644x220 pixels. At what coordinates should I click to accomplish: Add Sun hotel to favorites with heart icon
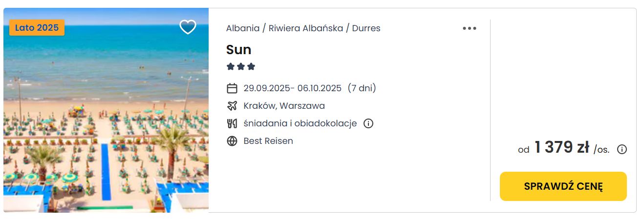(188, 27)
